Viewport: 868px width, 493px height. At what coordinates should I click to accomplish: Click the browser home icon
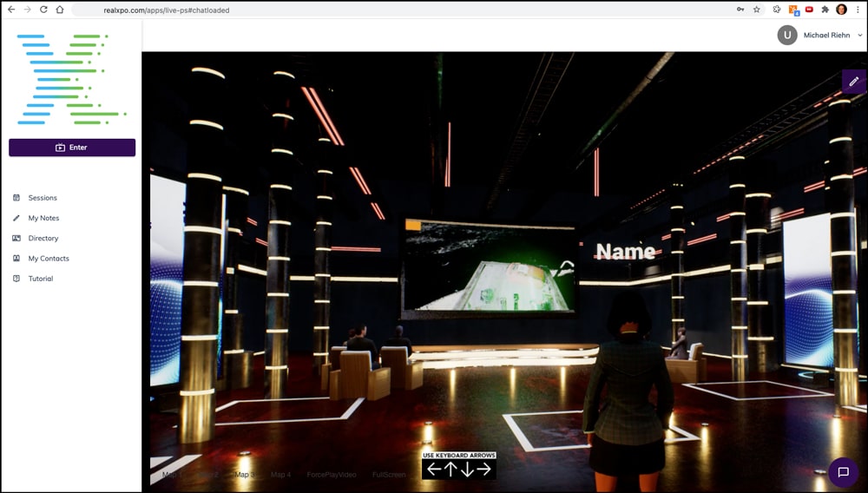(x=59, y=10)
